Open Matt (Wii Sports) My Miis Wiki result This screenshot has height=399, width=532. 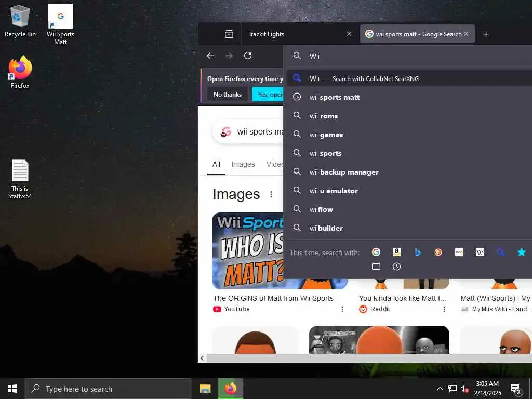click(x=495, y=298)
